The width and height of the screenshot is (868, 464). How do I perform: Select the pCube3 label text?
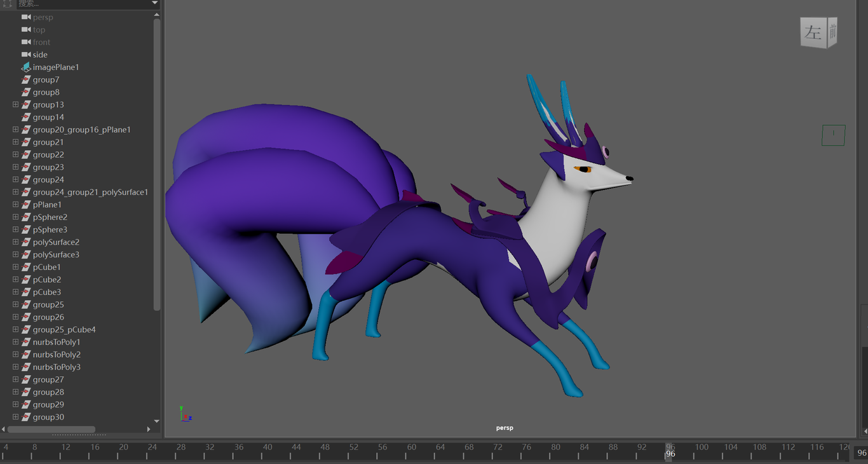click(47, 292)
